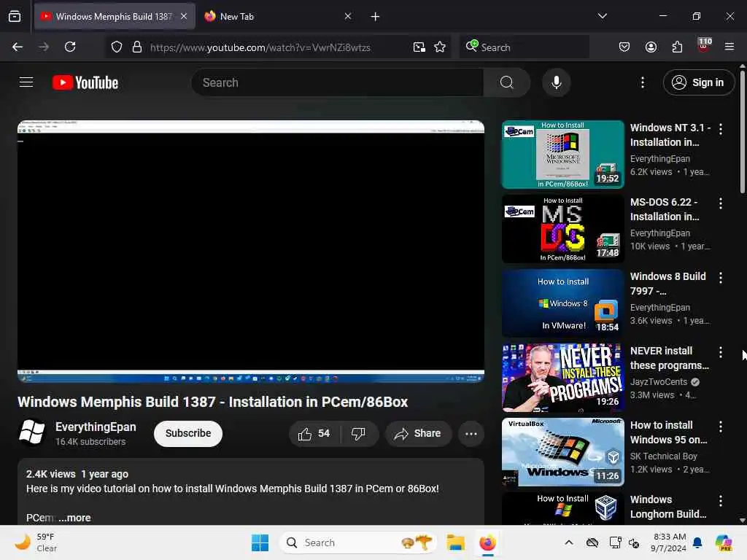Open options for MS-DOS 6.22 video

pos(720,203)
